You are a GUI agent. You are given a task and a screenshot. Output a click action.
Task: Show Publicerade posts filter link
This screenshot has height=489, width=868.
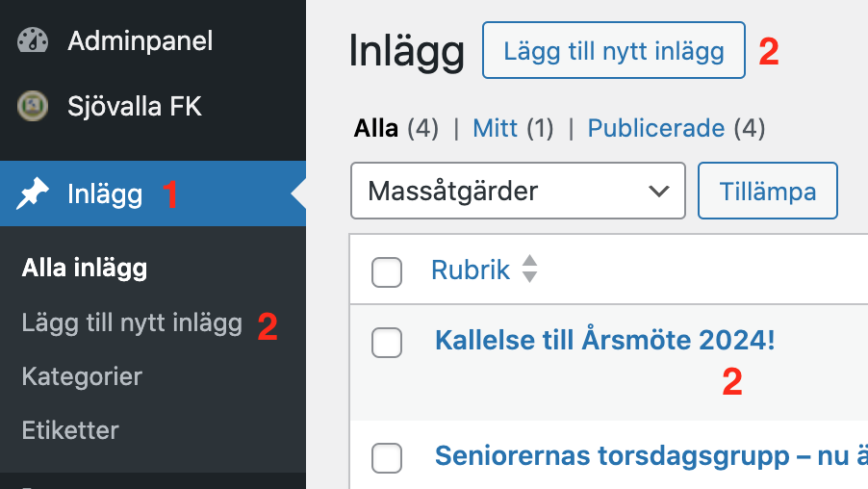click(655, 128)
